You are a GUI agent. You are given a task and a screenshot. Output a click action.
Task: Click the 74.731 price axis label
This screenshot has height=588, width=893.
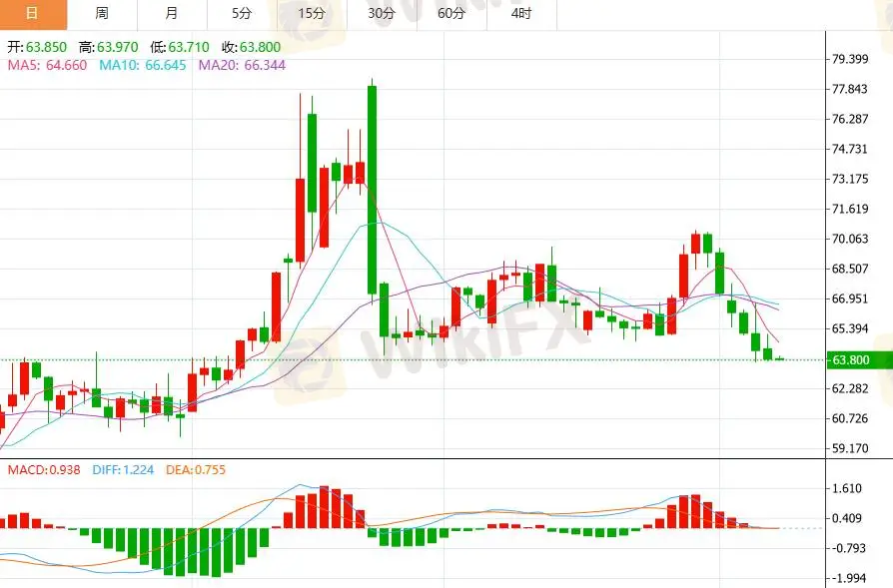pos(850,149)
